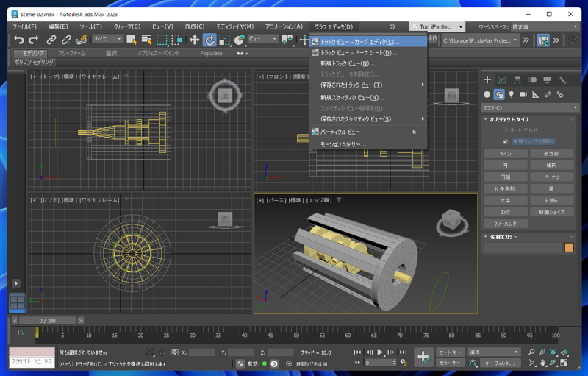Toggle Key Mode icon beside frame field
The width and height of the screenshot is (588, 376).
pos(357,363)
